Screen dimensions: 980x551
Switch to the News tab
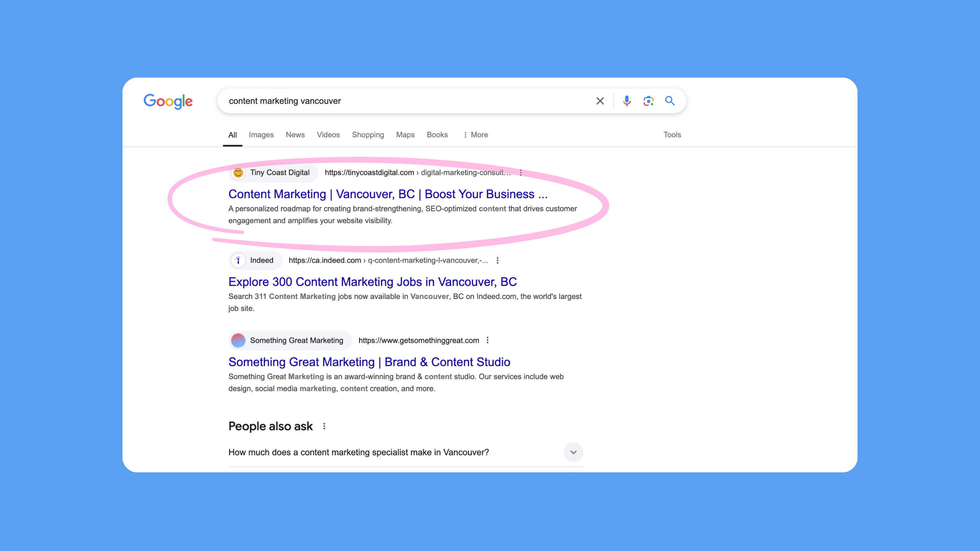295,135
